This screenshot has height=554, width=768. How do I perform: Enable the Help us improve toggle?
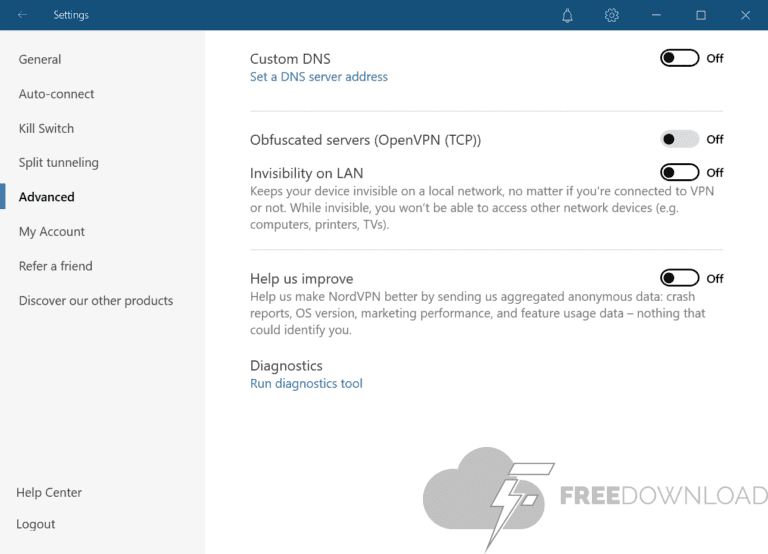pos(679,278)
